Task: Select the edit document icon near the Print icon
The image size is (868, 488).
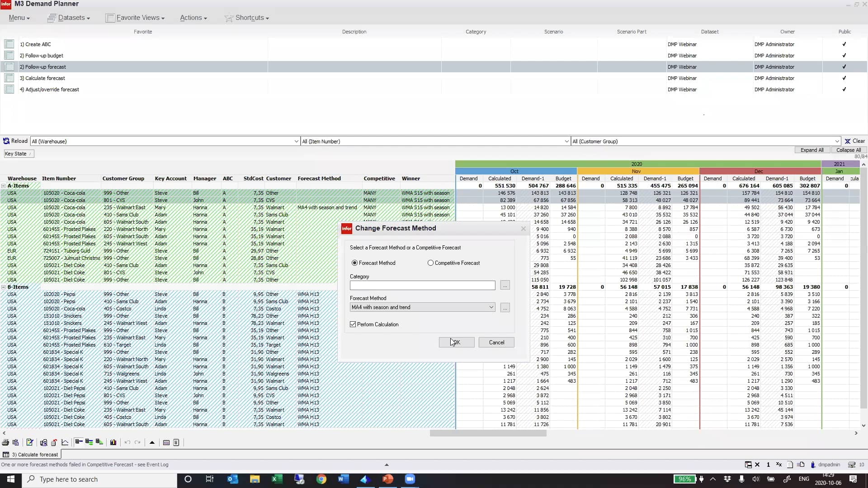Action: click(30, 443)
